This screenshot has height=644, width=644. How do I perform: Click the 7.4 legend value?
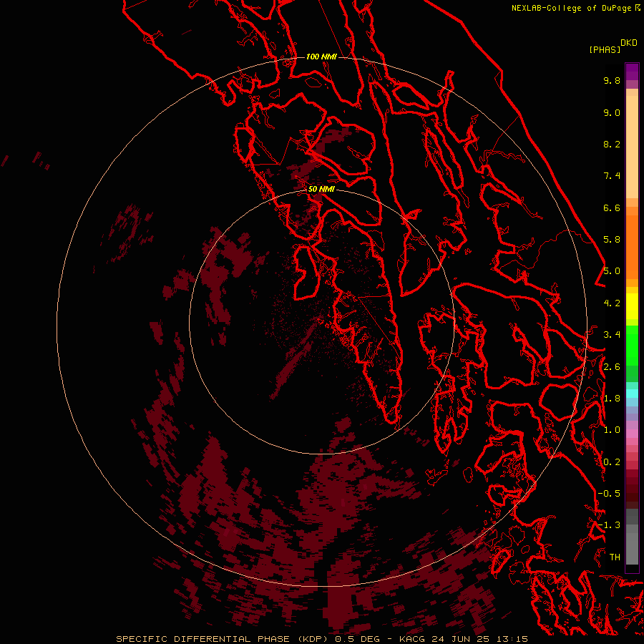(612, 176)
